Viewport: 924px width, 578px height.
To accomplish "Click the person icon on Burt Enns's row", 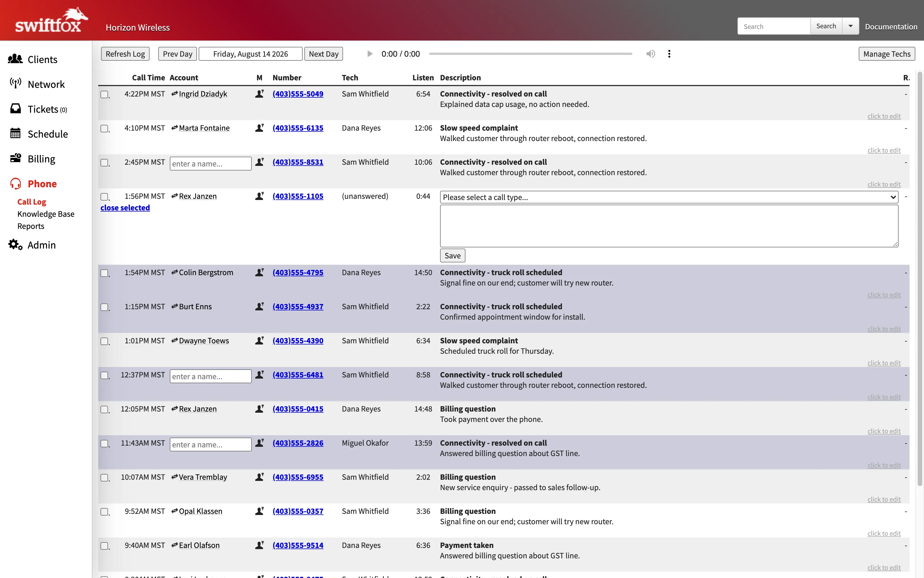I will tap(260, 306).
